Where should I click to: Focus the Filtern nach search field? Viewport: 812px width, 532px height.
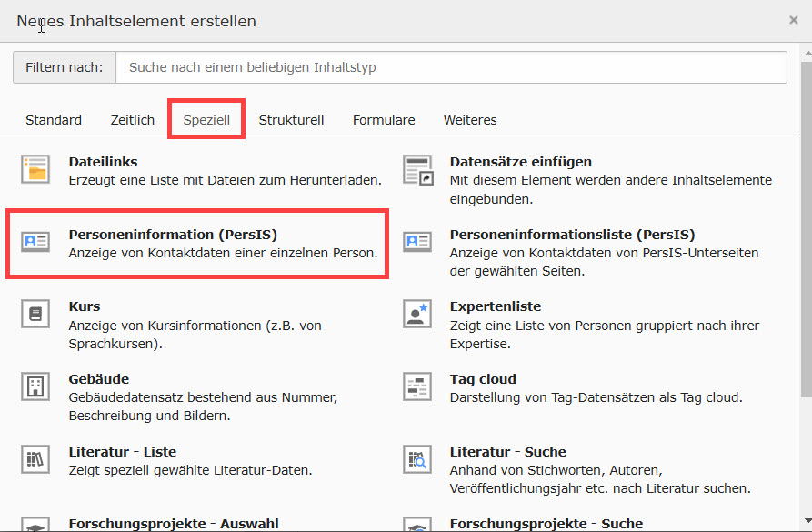coord(452,67)
